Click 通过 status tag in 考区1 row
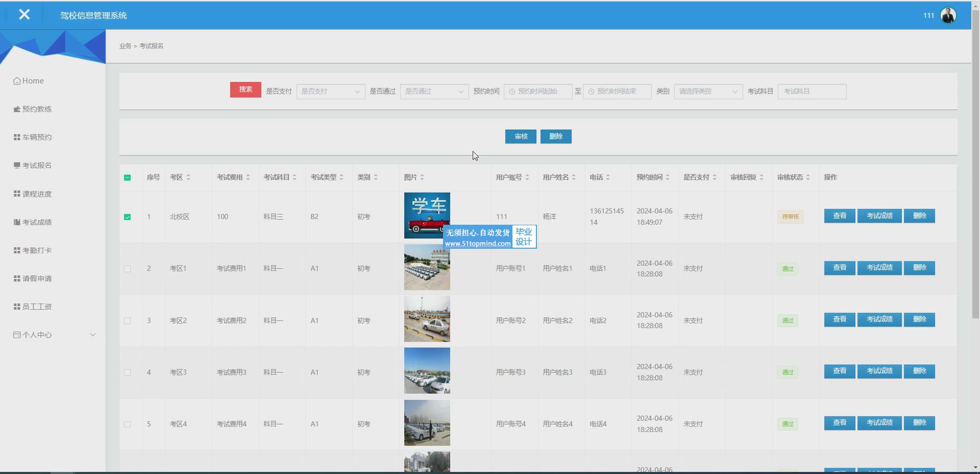The width and height of the screenshot is (980, 474). (x=788, y=269)
